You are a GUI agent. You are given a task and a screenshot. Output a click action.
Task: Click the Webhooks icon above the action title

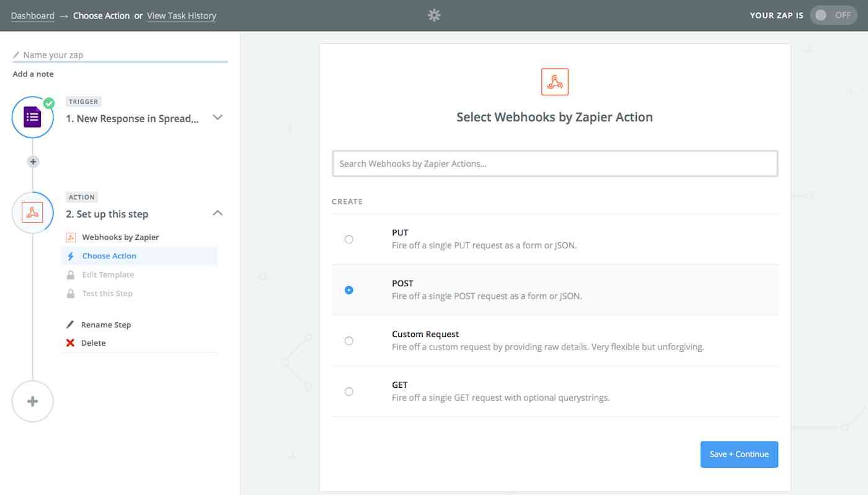pyautogui.click(x=554, y=81)
